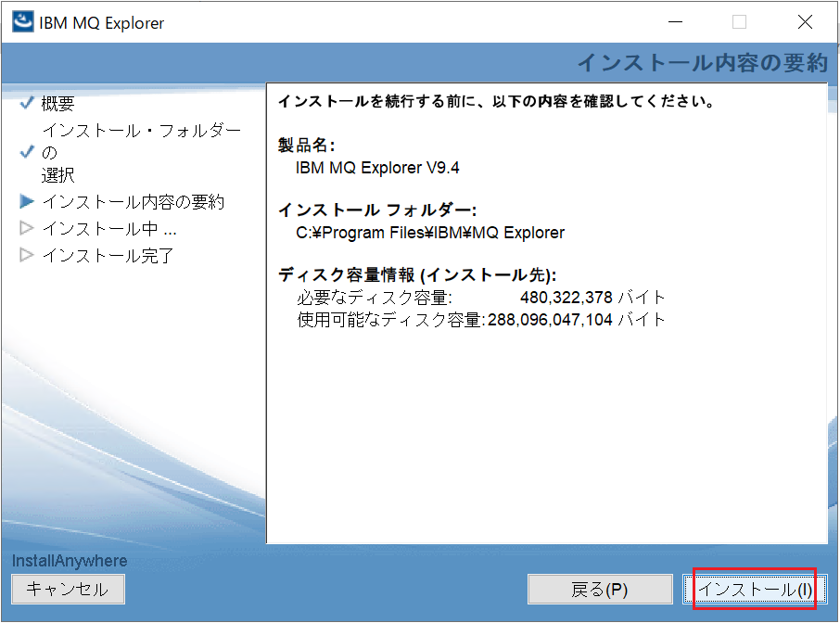Click the checkmark beside インストール・フォルダーの選択
Screen dimensions: 840x623
[27, 152]
